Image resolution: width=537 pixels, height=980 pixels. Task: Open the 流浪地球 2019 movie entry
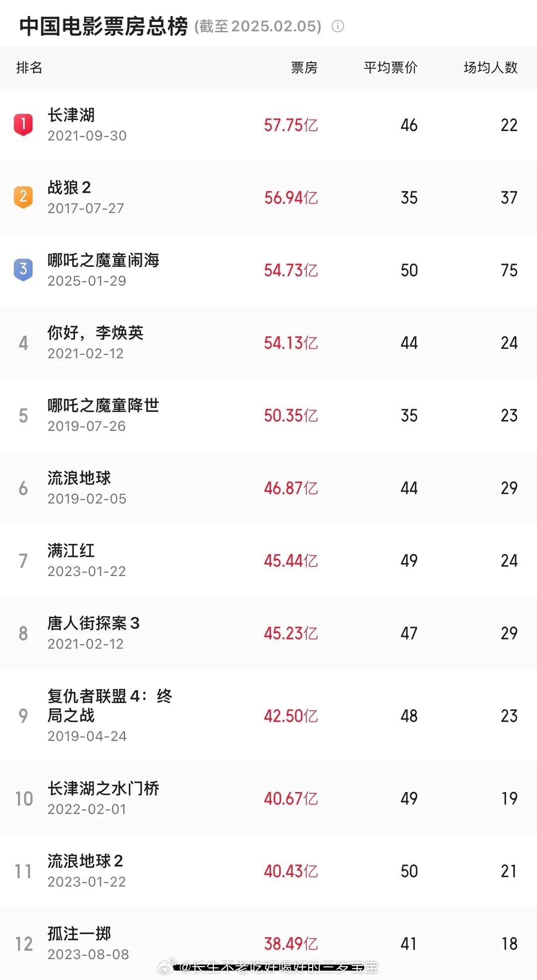pos(268,488)
